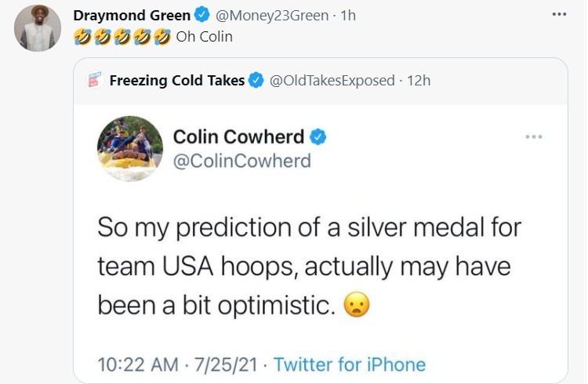Click the verified badge beside Colin Cowherd
Viewport: 588px width, 384px height.
pyautogui.click(x=318, y=137)
